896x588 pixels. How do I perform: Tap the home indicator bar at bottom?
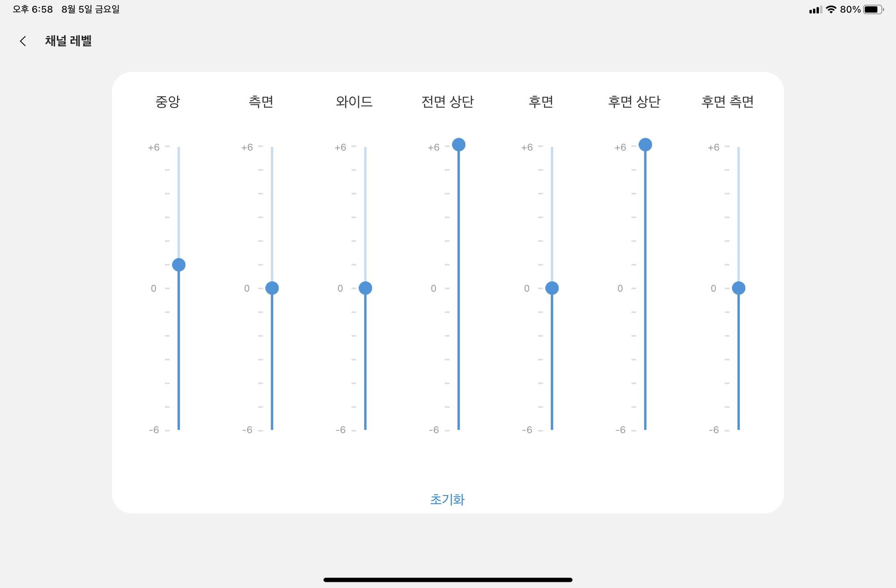(x=448, y=580)
